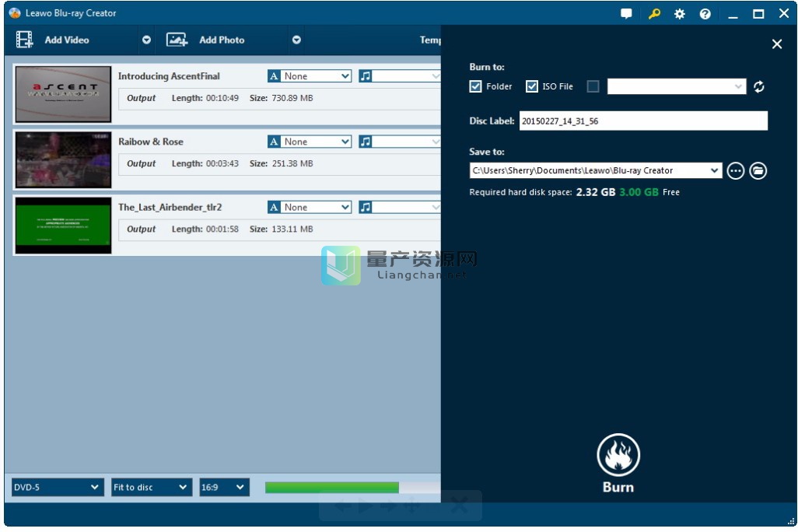Click the Add Video button label
798x532 pixels.
pos(67,40)
